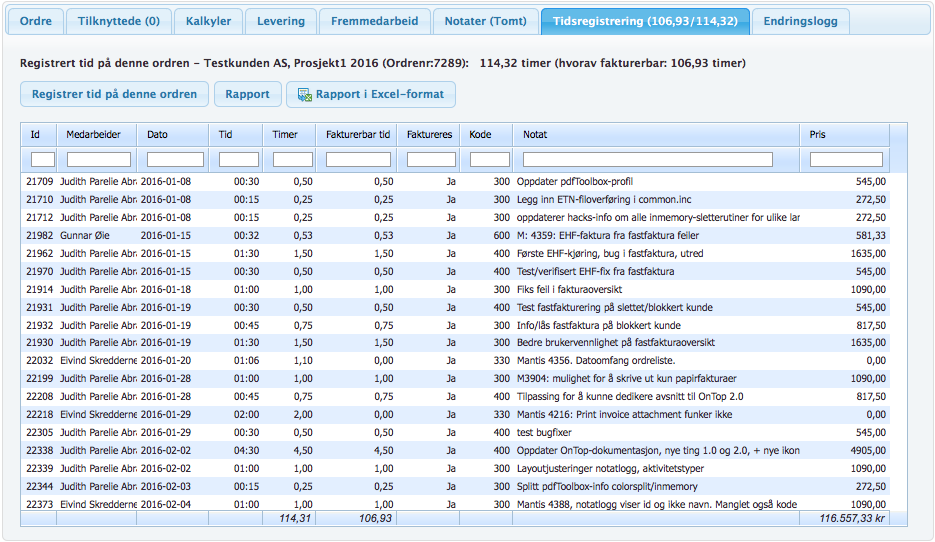
Task: Open the Ordre tab
Action: [x=36, y=21]
